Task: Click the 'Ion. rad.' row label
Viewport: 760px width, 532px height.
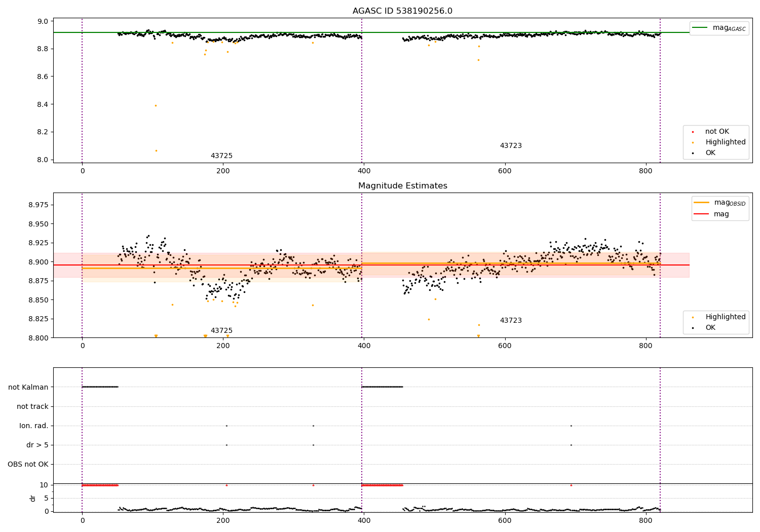Action: pyautogui.click(x=34, y=426)
